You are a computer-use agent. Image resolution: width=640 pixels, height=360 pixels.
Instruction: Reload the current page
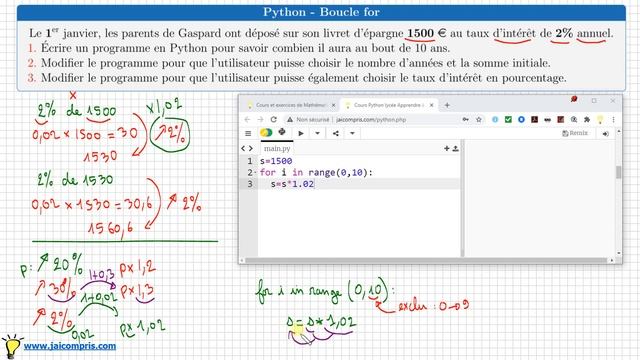pyautogui.click(x=274, y=120)
